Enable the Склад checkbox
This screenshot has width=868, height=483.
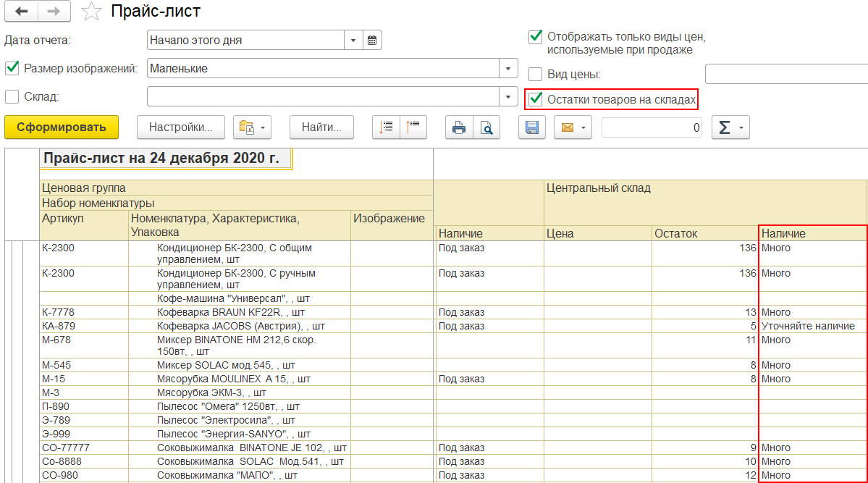[x=12, y=96]
